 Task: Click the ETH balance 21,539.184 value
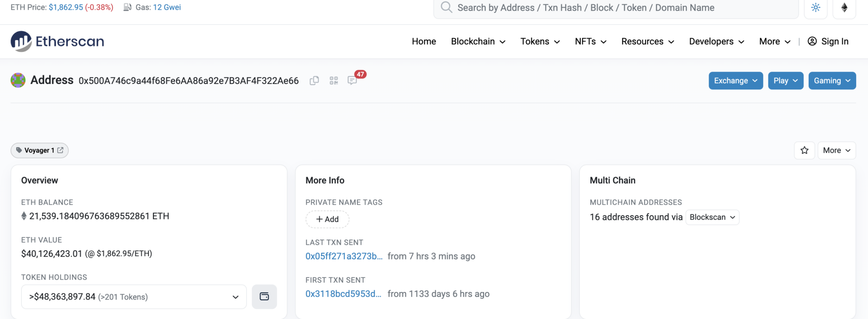tap(99, 216)
